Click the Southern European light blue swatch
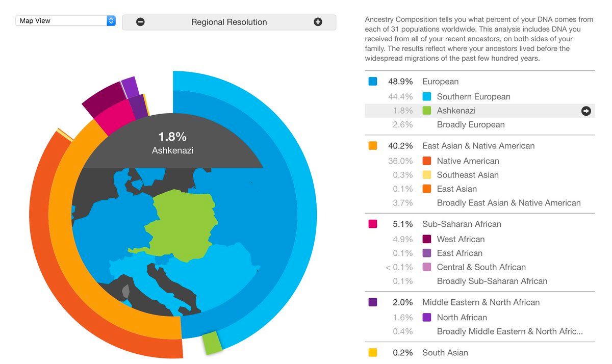Image resolution: width=612 pixels, height=364 pixels. pos(427,97)
